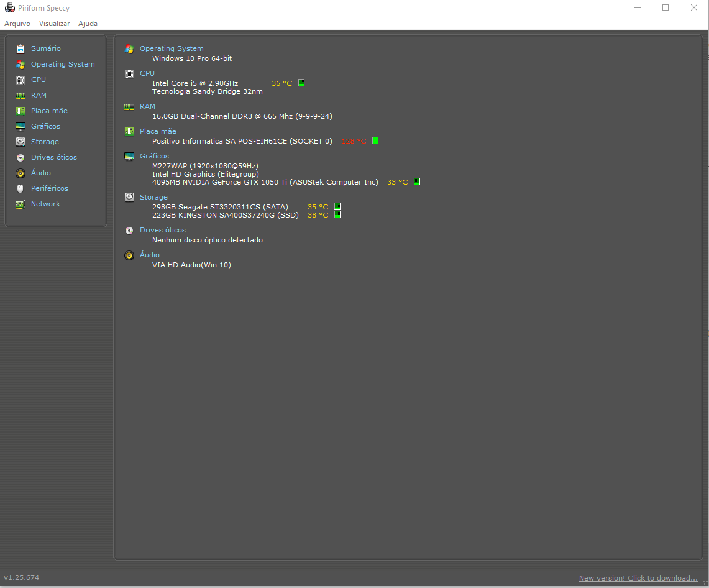This screenshot has height=588, width=709.
Task: Click the RAM stick icon in summary panel
Action: click(x=129, y=107)
